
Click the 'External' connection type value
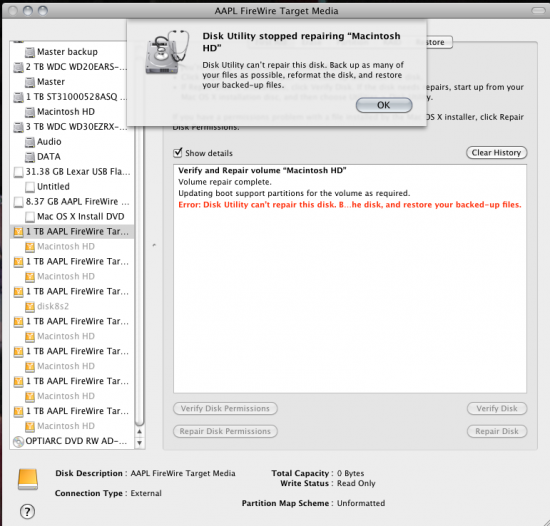tap(146, 493)
